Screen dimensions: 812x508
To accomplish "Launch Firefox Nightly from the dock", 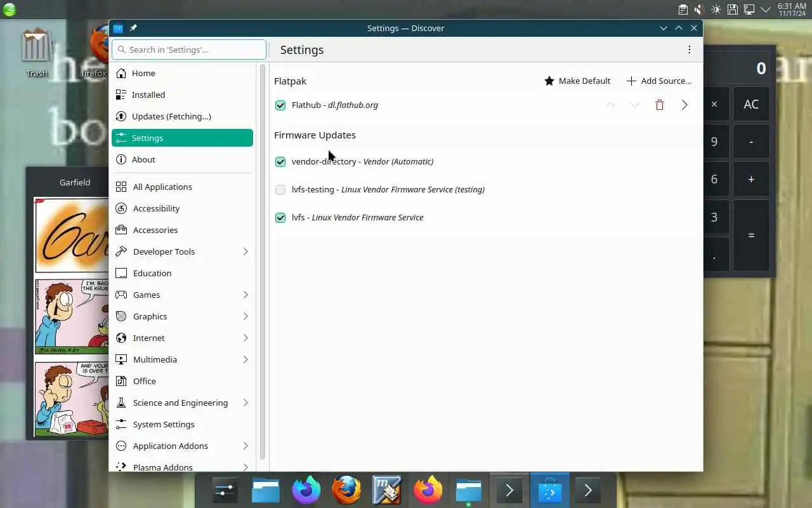I will 306,490.
